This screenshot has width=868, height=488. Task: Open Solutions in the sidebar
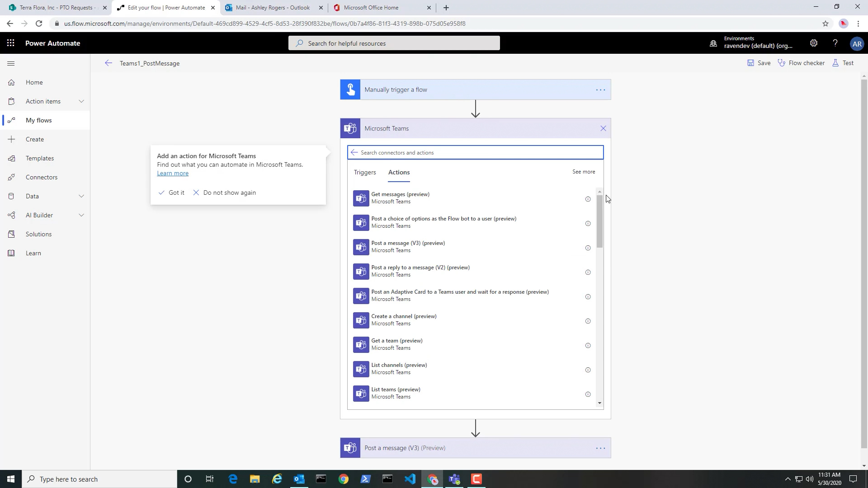click(38, 234)
